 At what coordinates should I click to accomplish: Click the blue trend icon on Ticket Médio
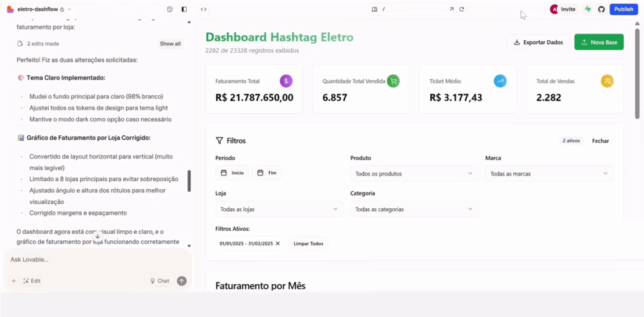click(500, 81)
